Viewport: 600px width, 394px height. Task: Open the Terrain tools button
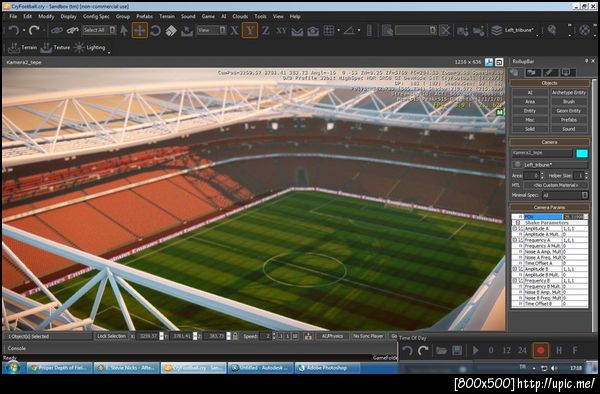pos(22,47)
